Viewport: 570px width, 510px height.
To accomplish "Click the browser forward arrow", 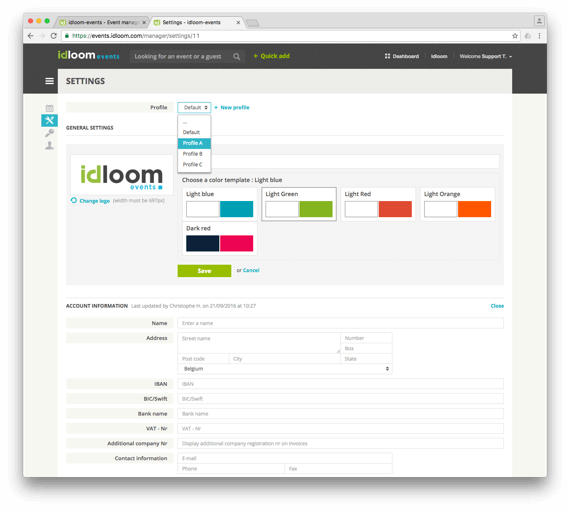I will (42, 36).
